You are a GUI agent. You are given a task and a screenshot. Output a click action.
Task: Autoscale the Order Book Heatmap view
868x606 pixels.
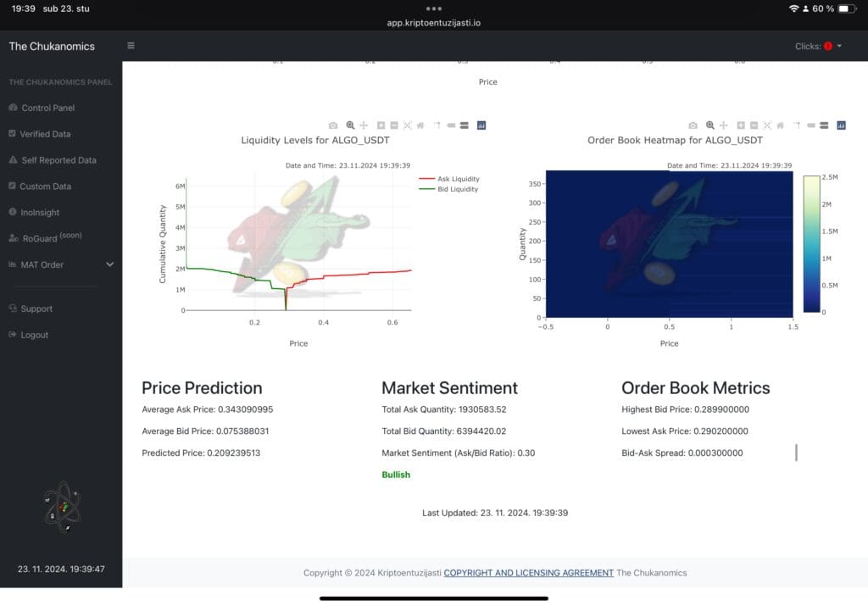click(x=767, y=125)
